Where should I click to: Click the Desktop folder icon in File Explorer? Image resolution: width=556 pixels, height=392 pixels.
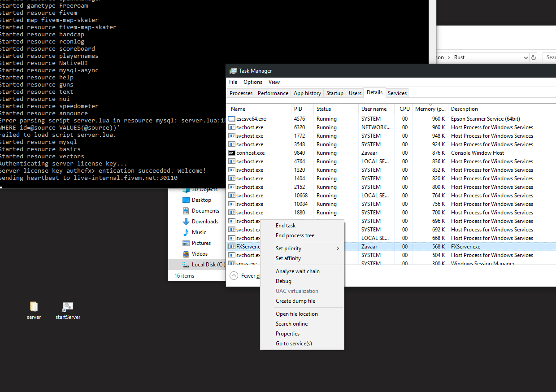[x=186, y=200]
